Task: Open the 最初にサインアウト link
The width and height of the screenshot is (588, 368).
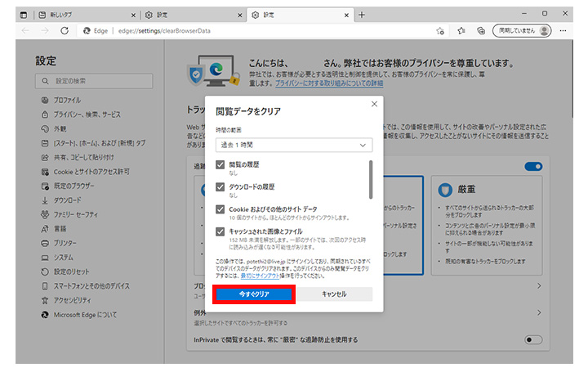Action: 260,276
